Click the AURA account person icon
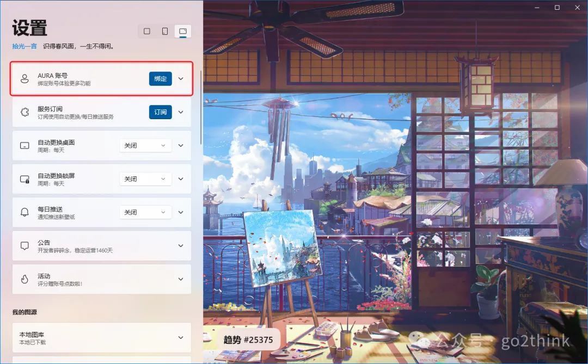This screenshot has height=364, width=588. click(x=24, y=79)
